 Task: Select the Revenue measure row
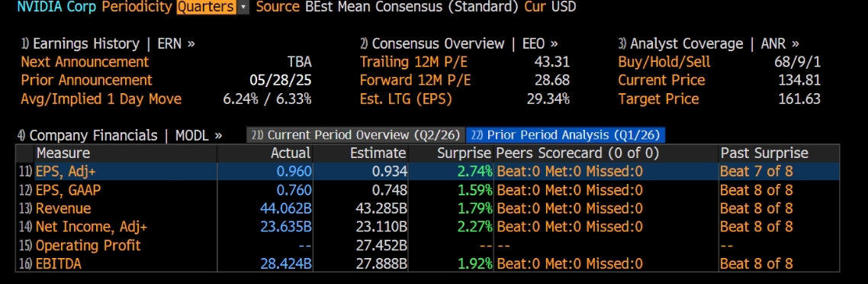click(x=427, y=208)
